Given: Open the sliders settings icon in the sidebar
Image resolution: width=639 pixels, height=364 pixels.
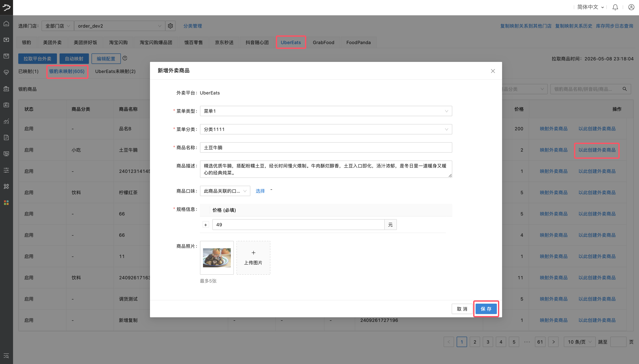Looking at the screenshot, I should coord(7,170).
